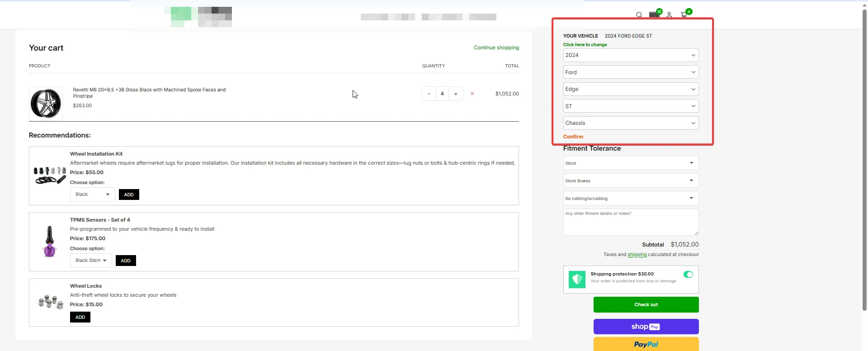Select Black Stem option dropdown for TPMS Sensors

[x=91, y=261]
